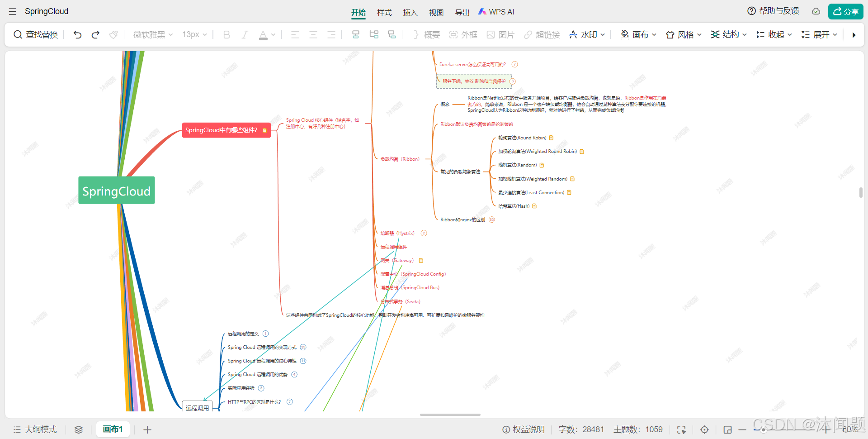868x439 pixels.
Task: Click the vertical scrollbar thumb
Action: [861, 192]
